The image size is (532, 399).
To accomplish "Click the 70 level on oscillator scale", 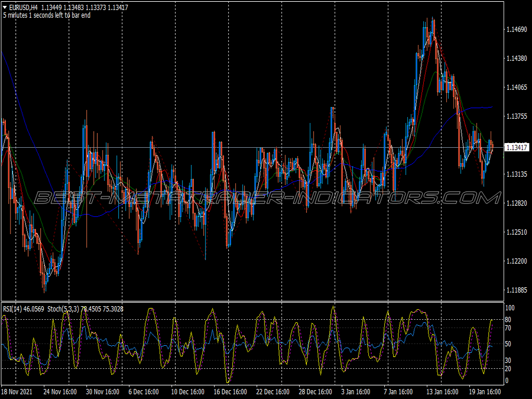I will pos(508,328).
